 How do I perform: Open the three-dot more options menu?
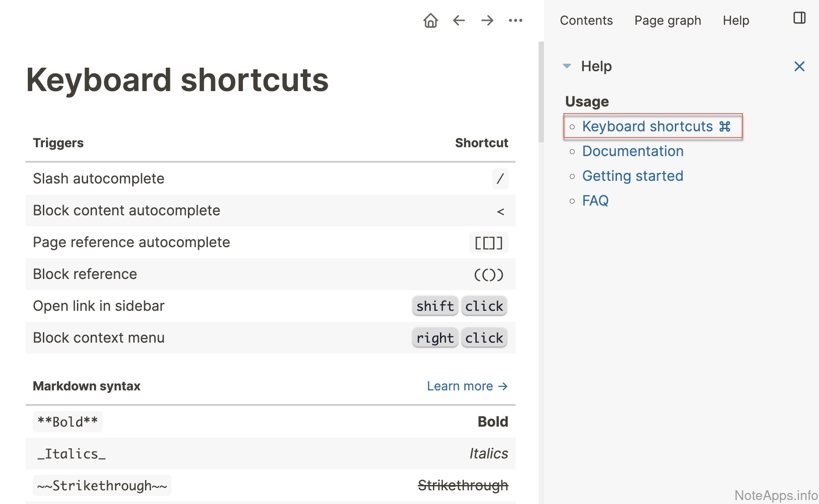tap(515, 20)
